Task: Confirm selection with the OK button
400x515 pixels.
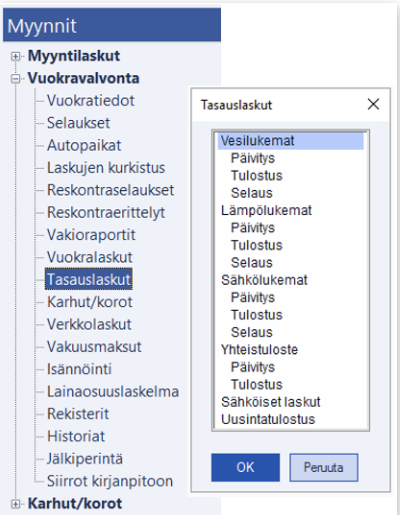Action: (245, 467)
